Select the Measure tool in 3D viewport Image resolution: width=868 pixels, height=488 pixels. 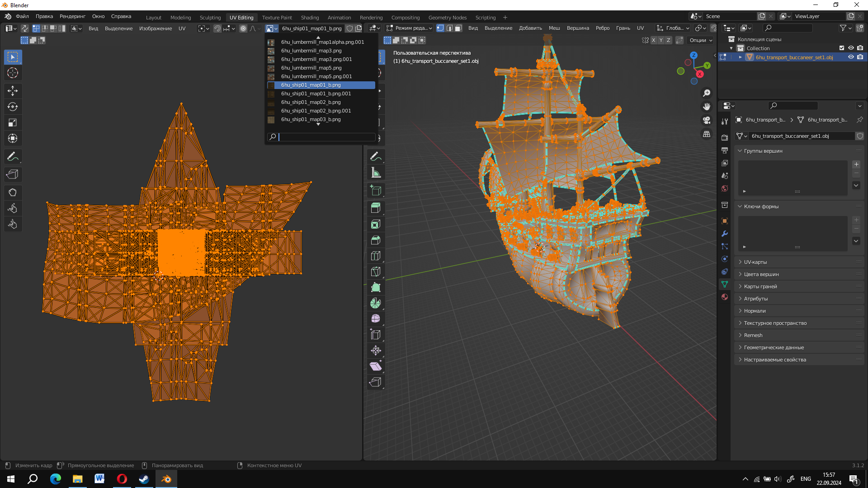[x=376, y=173]
